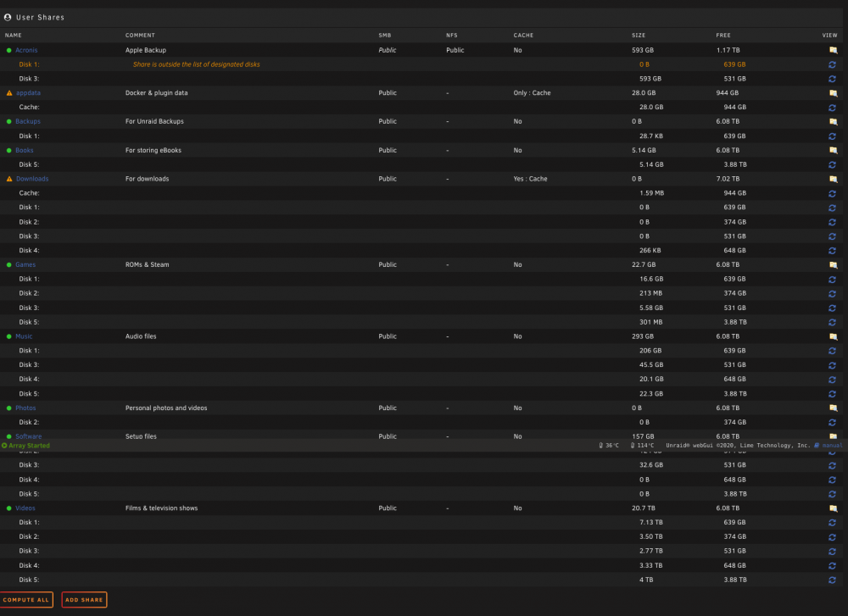Recompute Videos Disk 5 refresh icon (4 TB)

(x=833, y=580)
